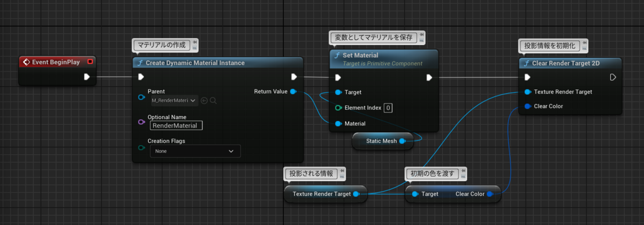Click Clear Render Target 2D execution input pin
This screenshot has height=225, width=644.
coord(528,77)
